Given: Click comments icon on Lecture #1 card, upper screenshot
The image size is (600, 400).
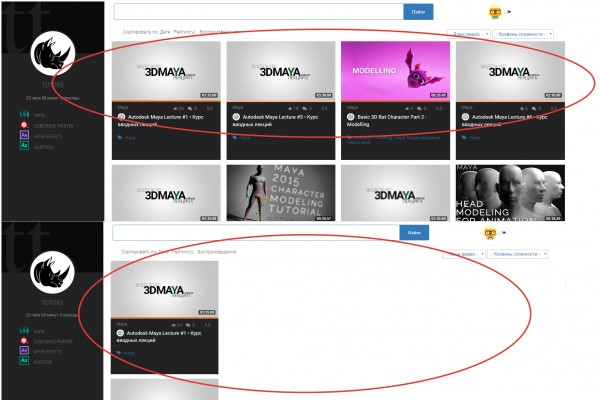Looking at the screenshot, I should pos(190,109).
